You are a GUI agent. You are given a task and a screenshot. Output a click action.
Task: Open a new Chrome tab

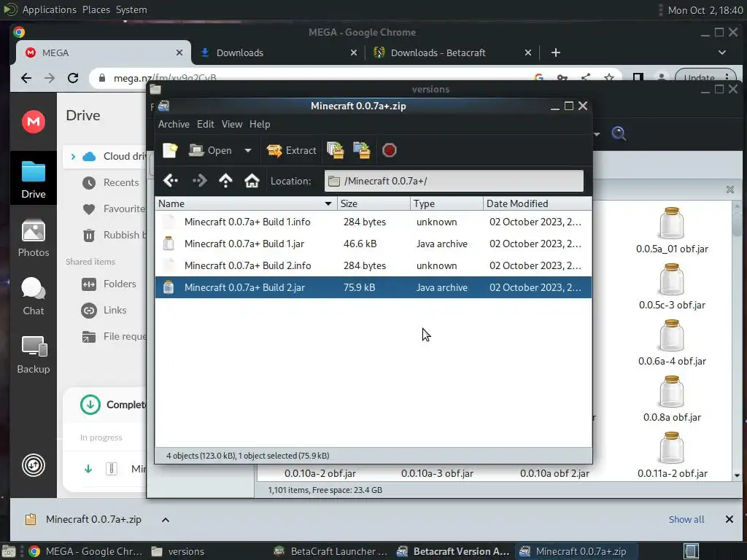555,52
